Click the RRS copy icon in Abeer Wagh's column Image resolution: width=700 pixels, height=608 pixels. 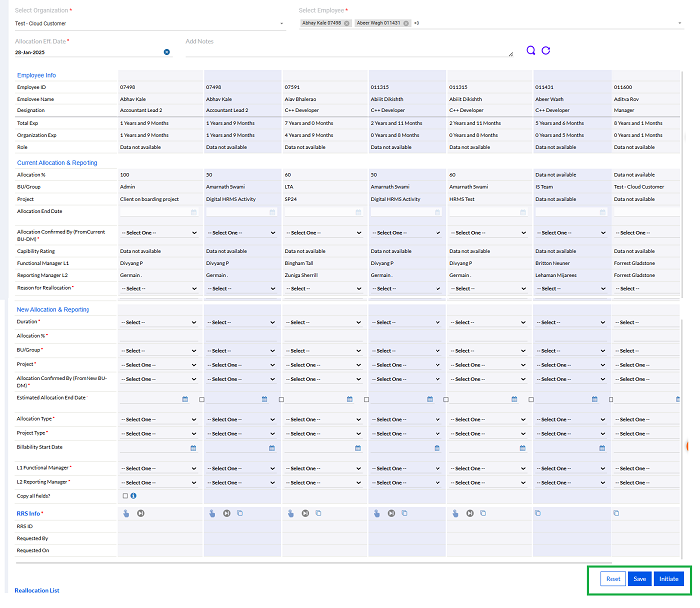point(538,513)
